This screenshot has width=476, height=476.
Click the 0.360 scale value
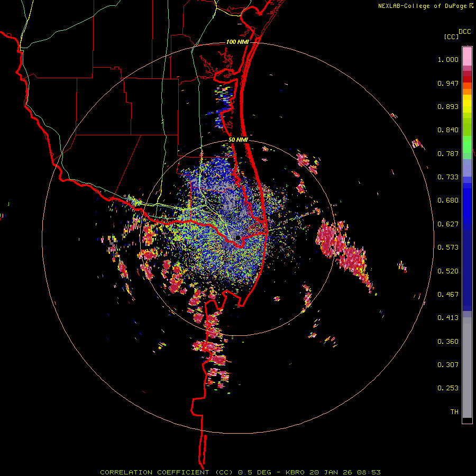click(448, 342)
